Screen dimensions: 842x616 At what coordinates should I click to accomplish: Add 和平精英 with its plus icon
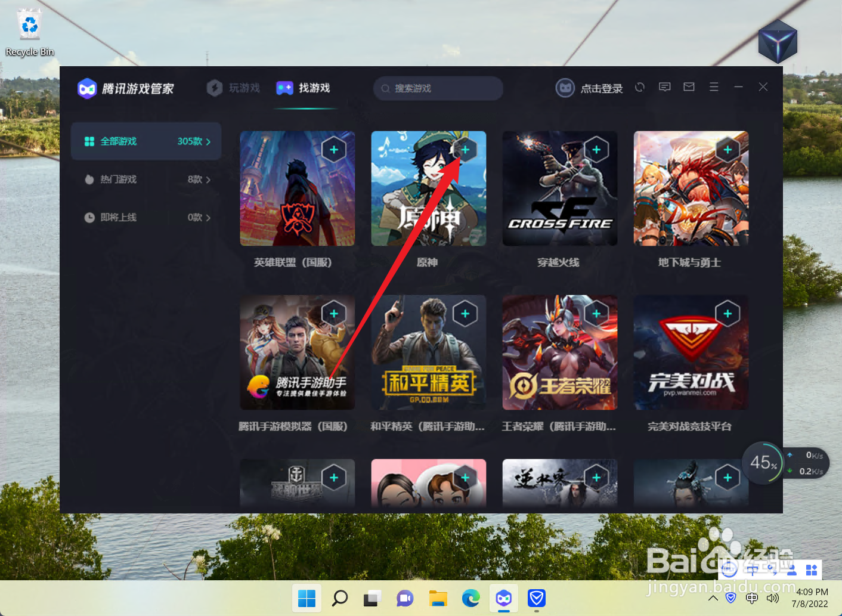click(x=465, y=314)
